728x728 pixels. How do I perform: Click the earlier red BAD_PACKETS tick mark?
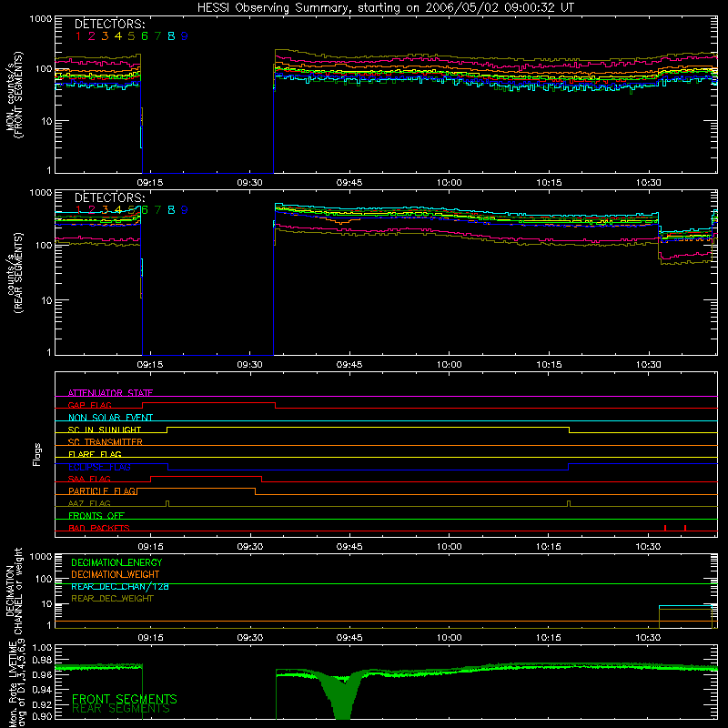[665, 528]
